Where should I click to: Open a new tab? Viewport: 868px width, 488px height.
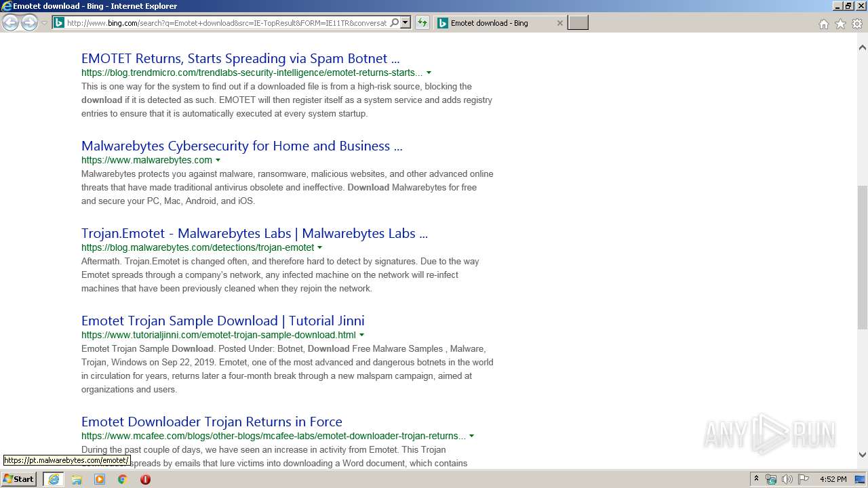[578, 23]
